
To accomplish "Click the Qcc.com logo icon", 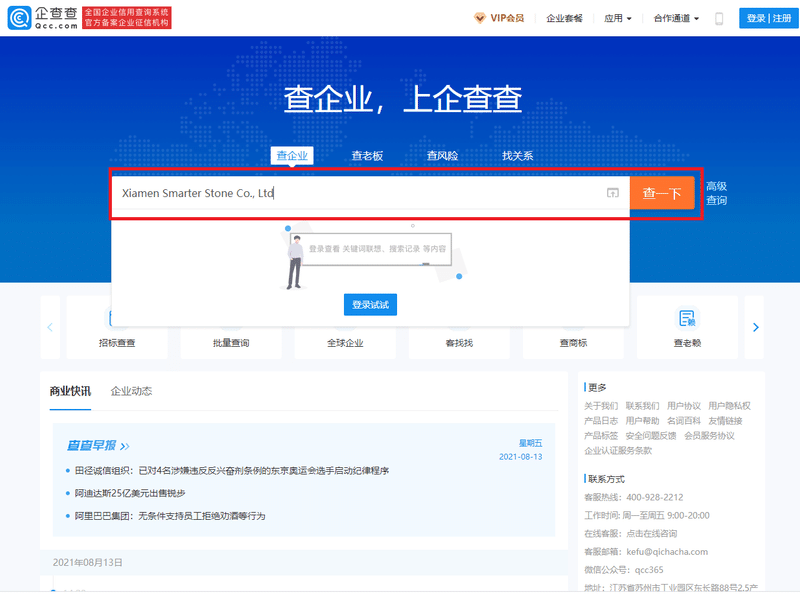I will coord(19,18).
